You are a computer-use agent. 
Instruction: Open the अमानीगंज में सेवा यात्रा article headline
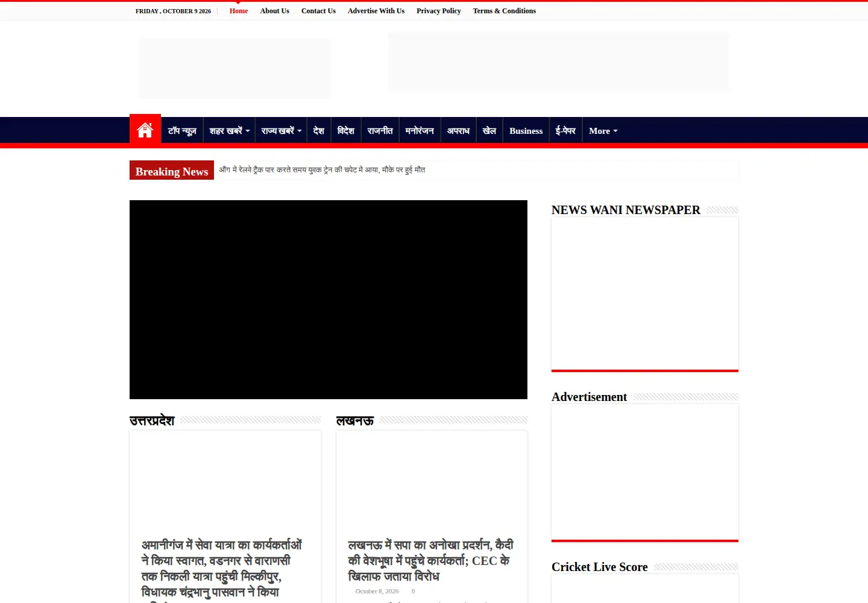[x=222, y=569]
